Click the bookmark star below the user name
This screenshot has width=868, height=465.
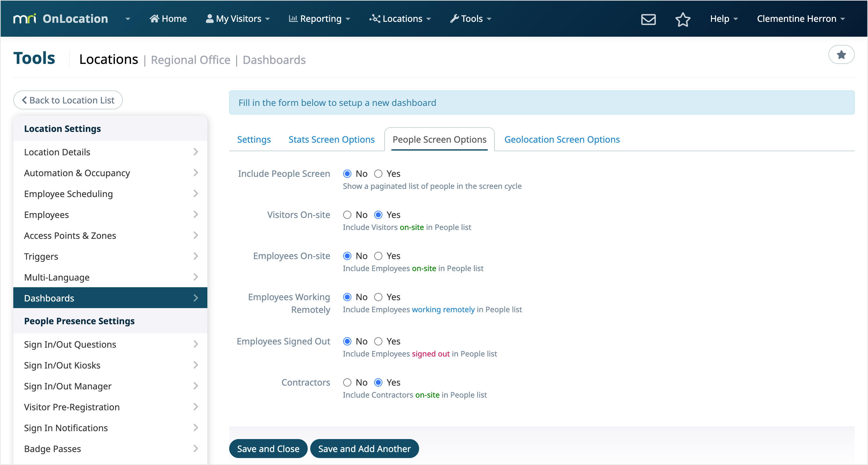pos(841,54)
